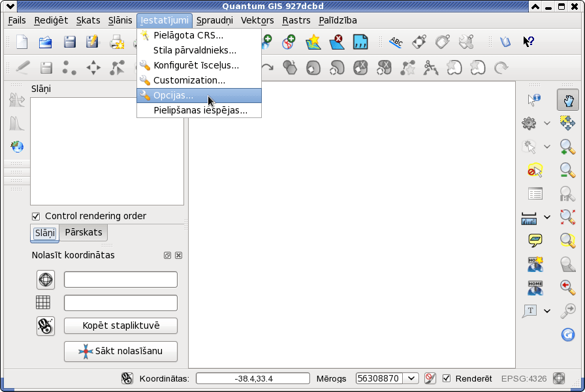
Task: Select the Pan Map hand tool
Action: click(568, 100)
